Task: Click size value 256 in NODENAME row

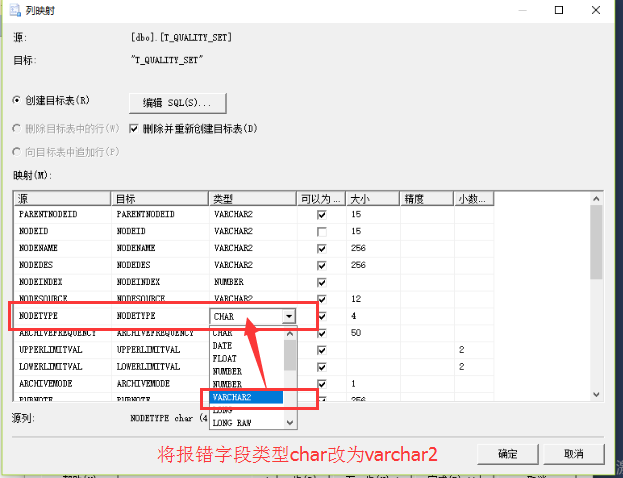Action: (x=358, y=248)
